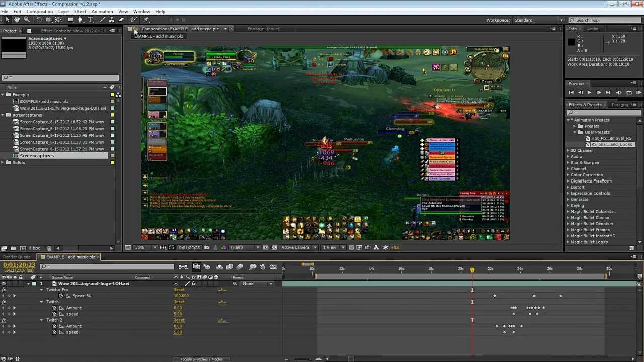Reset the Twitch 2 effect
This screenshot has width=644, height=362.
(179, 320)
